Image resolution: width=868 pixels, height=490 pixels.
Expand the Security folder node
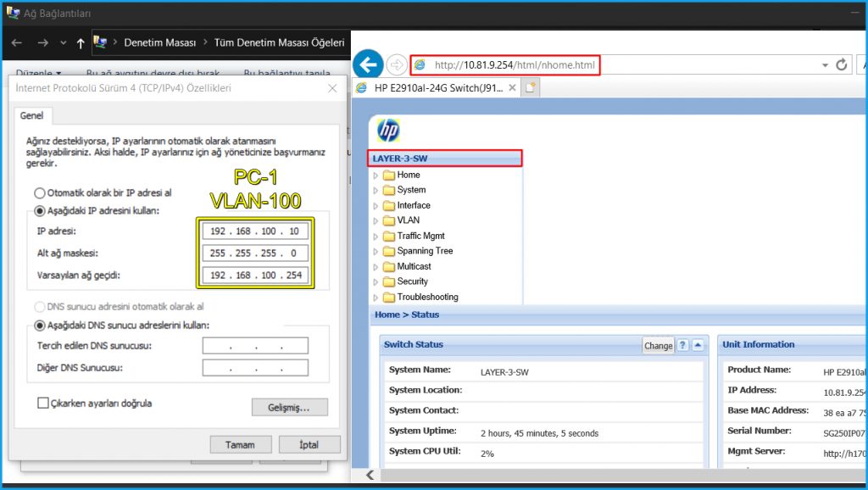[376, 282]
